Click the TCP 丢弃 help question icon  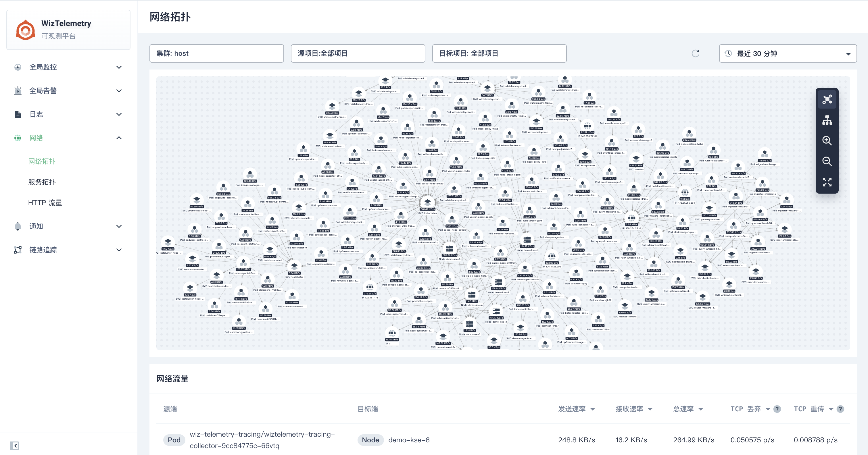[777, 409]
